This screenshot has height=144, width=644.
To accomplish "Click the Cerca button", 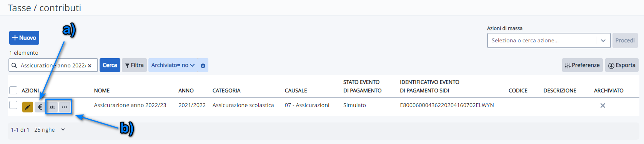I will (110, 65).
